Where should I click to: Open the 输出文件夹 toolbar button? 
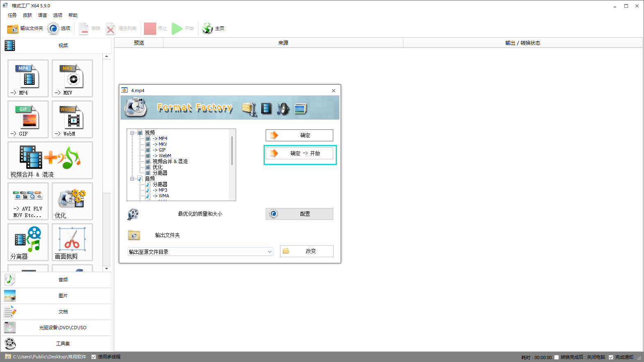pyautogui.click(x=25, y=28)
